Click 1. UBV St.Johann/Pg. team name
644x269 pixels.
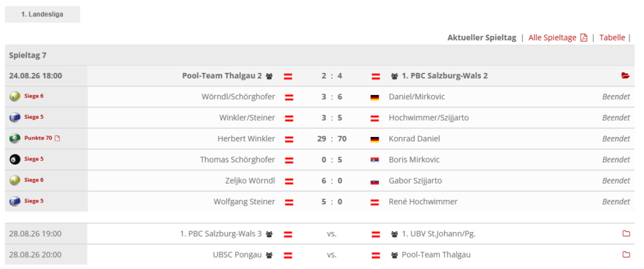[438, 234]
